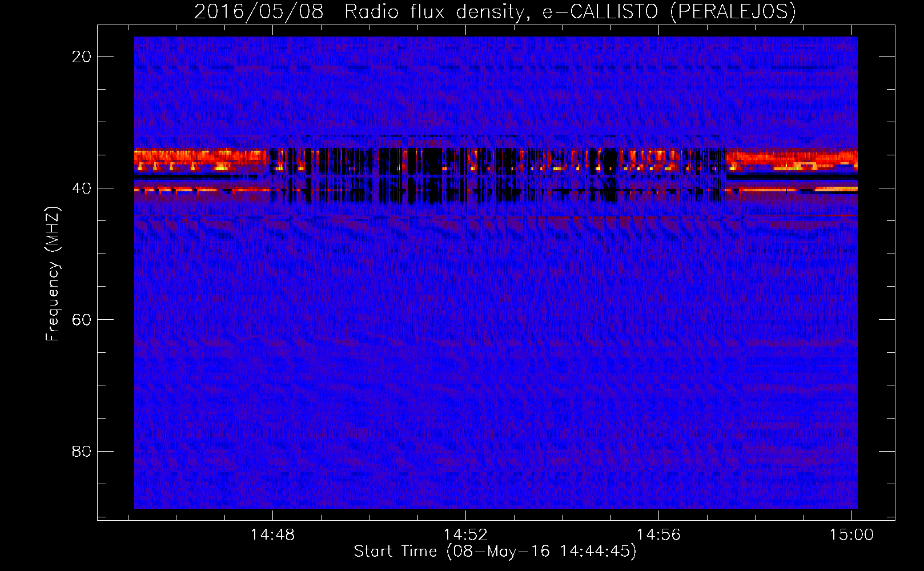Click the '40' frequency tick label
The height and width of the screenshot is (571, 924).
tap(82, 188)
